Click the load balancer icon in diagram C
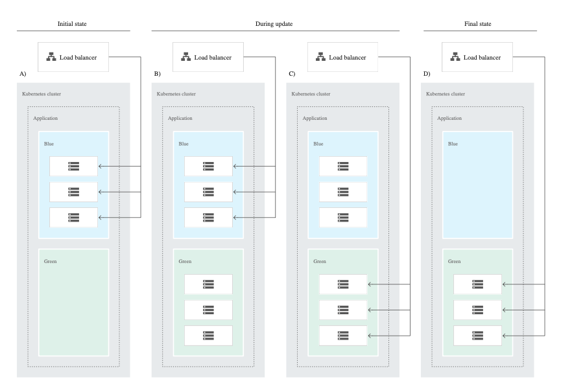 coord(320,57)
